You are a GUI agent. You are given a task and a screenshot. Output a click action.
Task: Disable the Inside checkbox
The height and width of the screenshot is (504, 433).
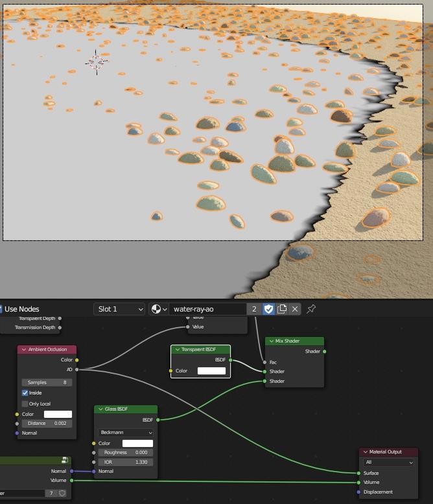tap(25, 393)
